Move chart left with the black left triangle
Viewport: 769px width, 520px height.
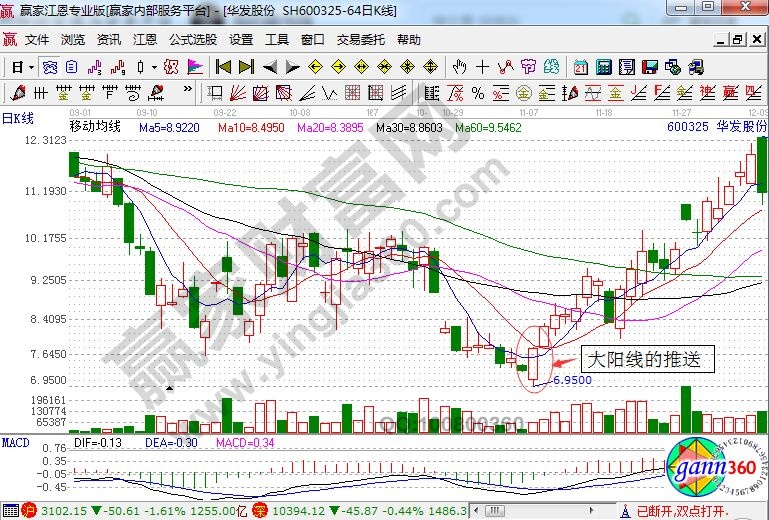pos(270,67)
